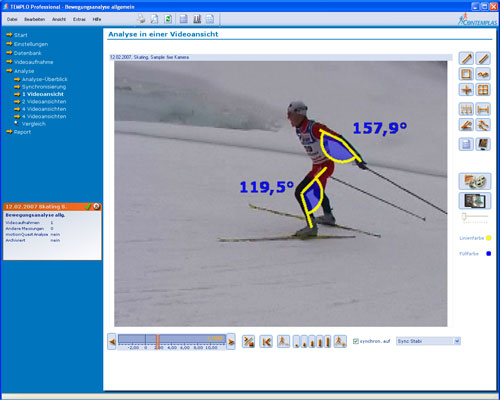The image size is (500, 400).
Task: Adjust the small slider below overlay button
Action: pyautogui.click(x=464, y=217)
